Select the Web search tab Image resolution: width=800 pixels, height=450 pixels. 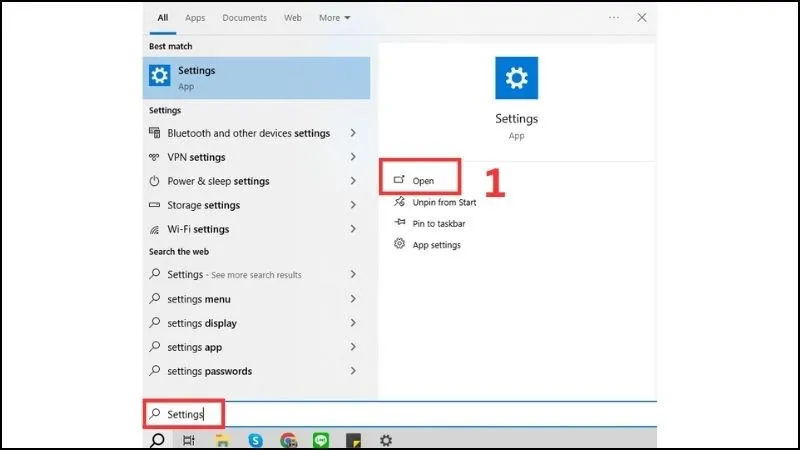(x=293, y=18)
